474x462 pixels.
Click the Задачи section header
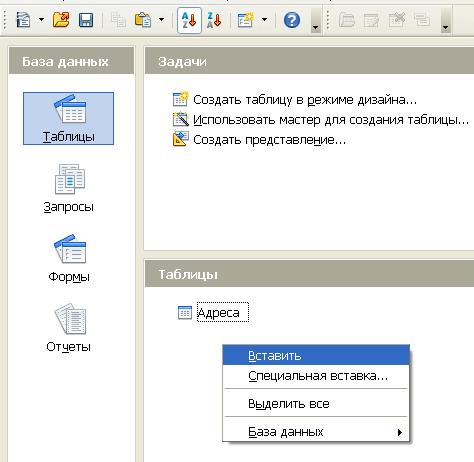tap(309, 61)
